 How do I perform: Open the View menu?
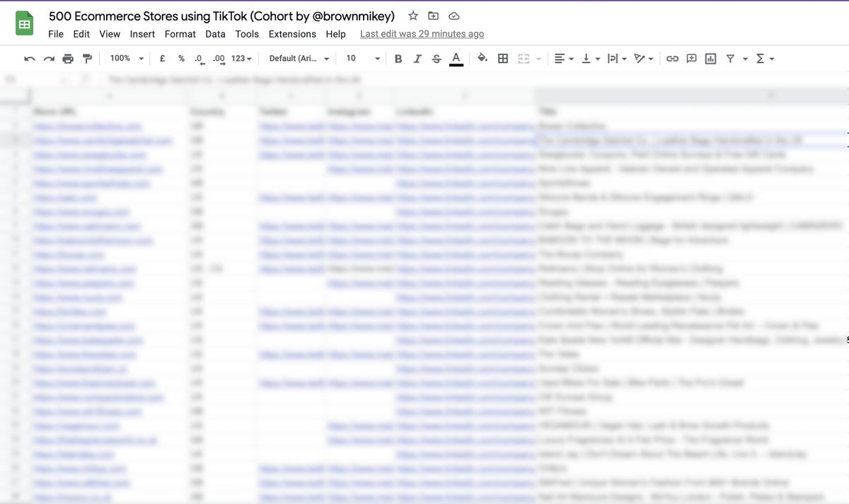tap(110, 34)
